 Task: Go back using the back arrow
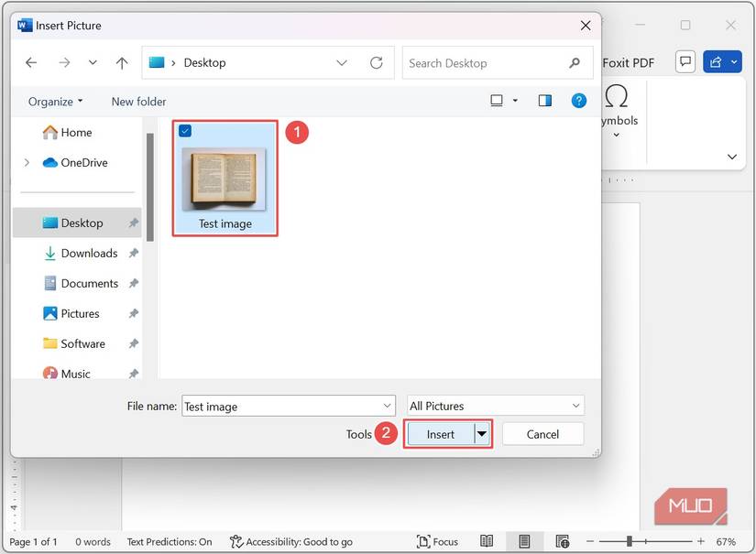[x=31, y=62]
